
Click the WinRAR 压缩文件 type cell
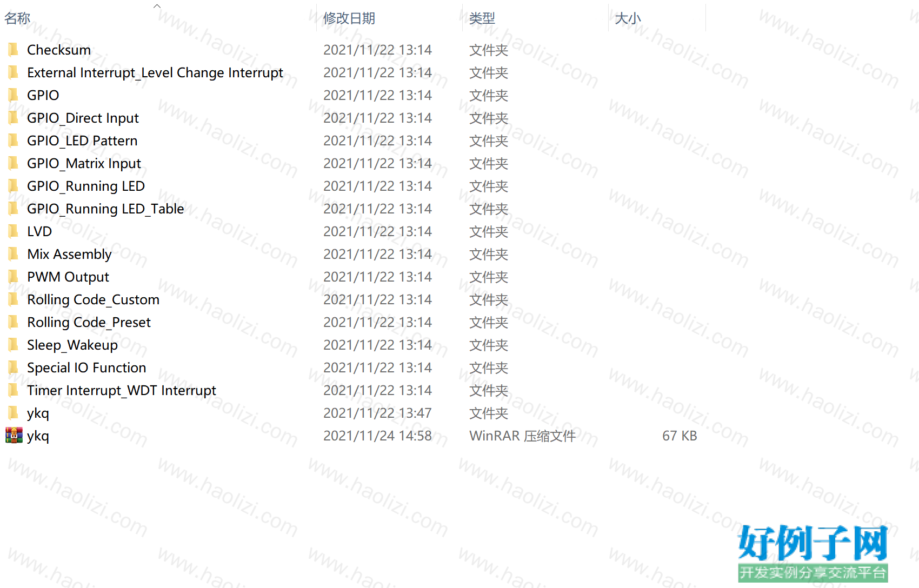click(522, 436)
